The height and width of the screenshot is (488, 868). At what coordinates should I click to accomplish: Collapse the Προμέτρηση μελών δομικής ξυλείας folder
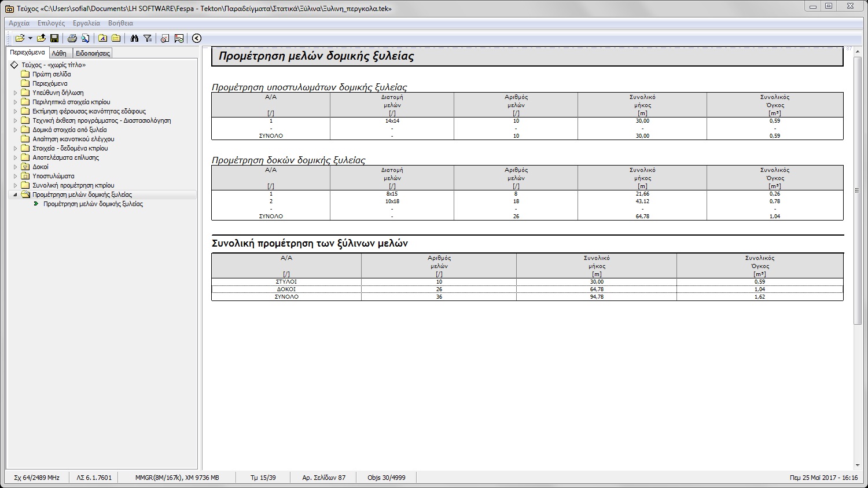(16, 195)
